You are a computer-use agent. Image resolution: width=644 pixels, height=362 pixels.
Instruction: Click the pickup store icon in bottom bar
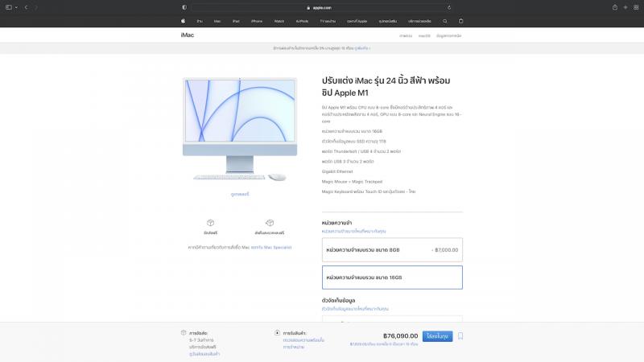coord(277,333)
